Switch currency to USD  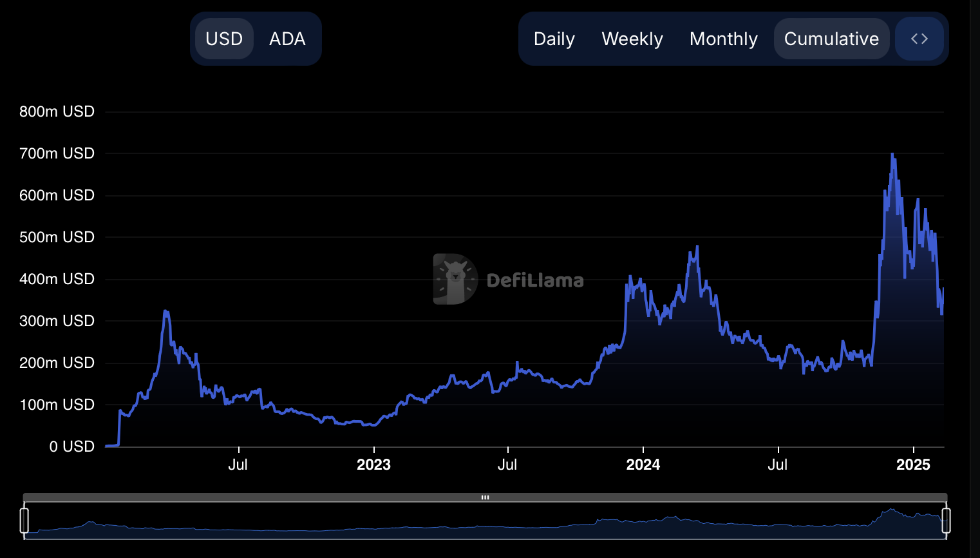(x=224, y=39)
